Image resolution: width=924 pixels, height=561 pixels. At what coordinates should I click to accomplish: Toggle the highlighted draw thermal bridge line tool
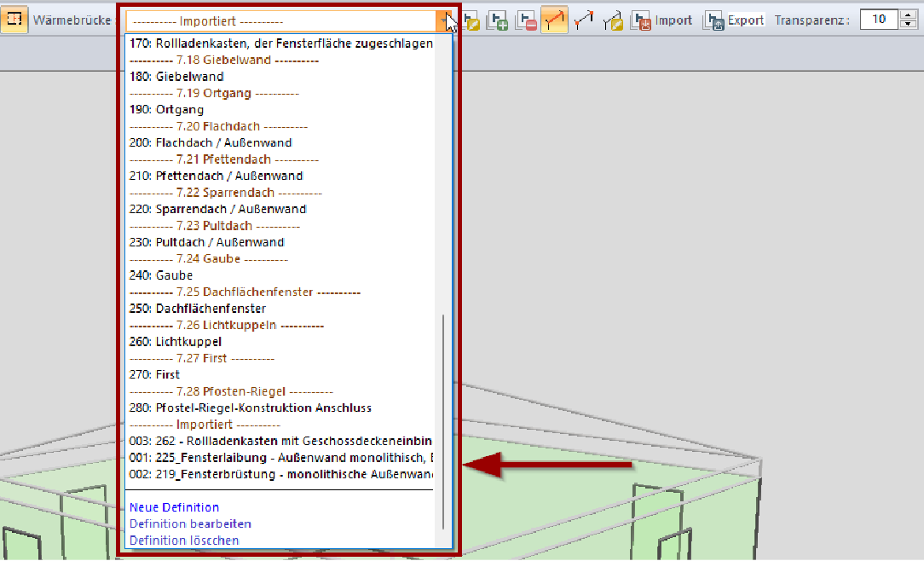(x=555, y=20)
